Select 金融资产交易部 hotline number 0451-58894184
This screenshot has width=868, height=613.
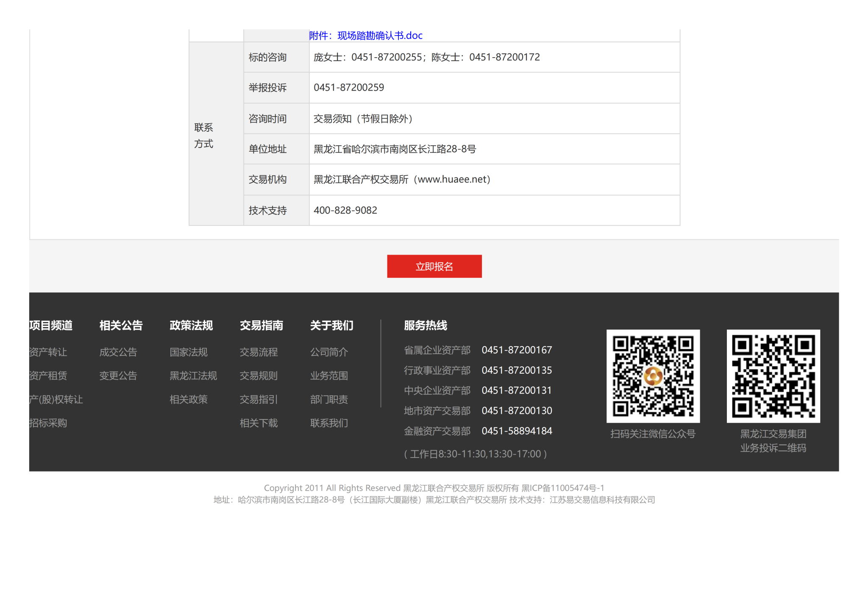(517, 431)
